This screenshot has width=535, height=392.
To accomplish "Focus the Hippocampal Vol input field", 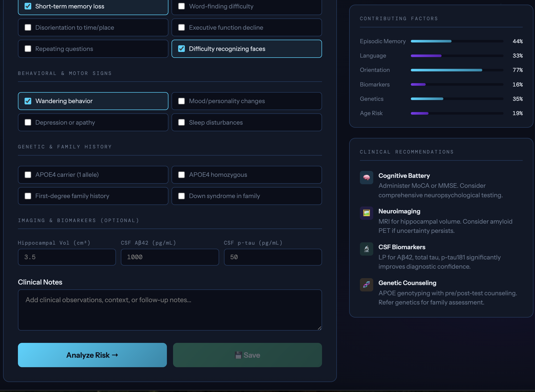I will [67, 257].
